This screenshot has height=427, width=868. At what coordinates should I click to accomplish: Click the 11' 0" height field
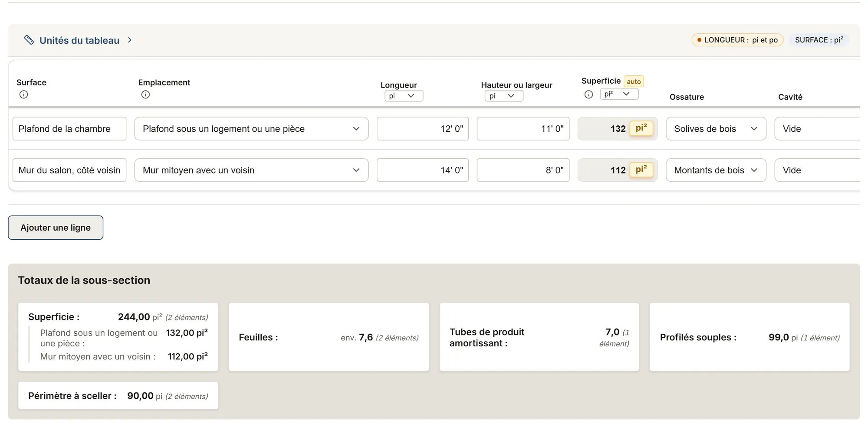523,129
